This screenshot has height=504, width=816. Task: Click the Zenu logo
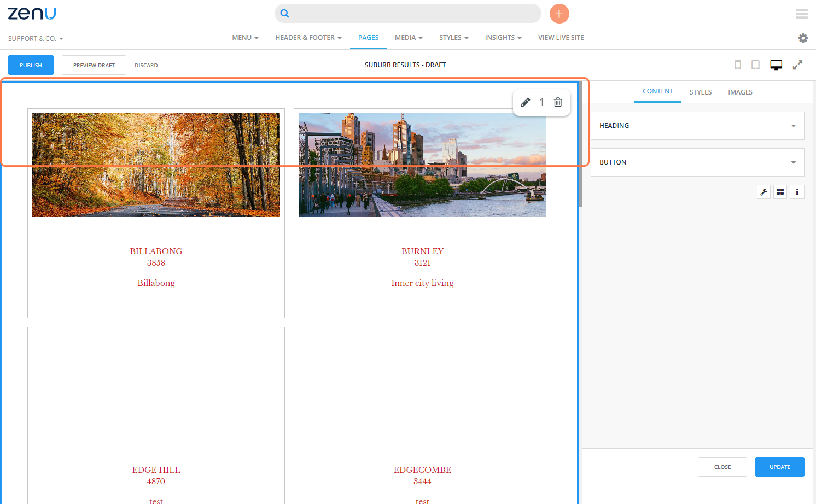[32, 13]
